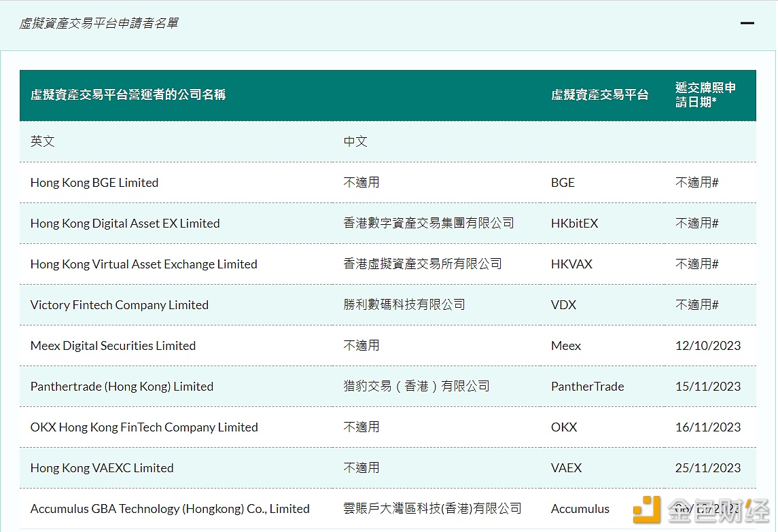This screenshot has height=532, width=778.
Task: Select OKX Hong Kong FinTech Company Limited
Action: (144, 427)
